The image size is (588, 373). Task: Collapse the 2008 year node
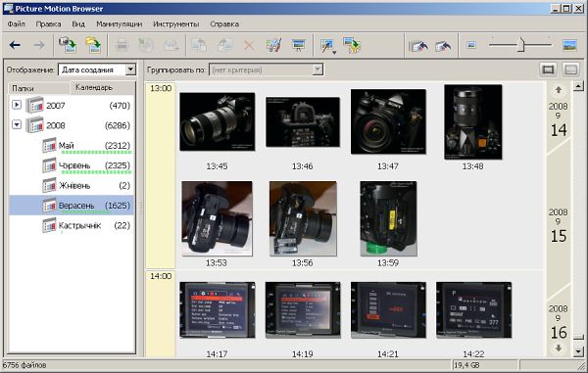pos(17,124)
